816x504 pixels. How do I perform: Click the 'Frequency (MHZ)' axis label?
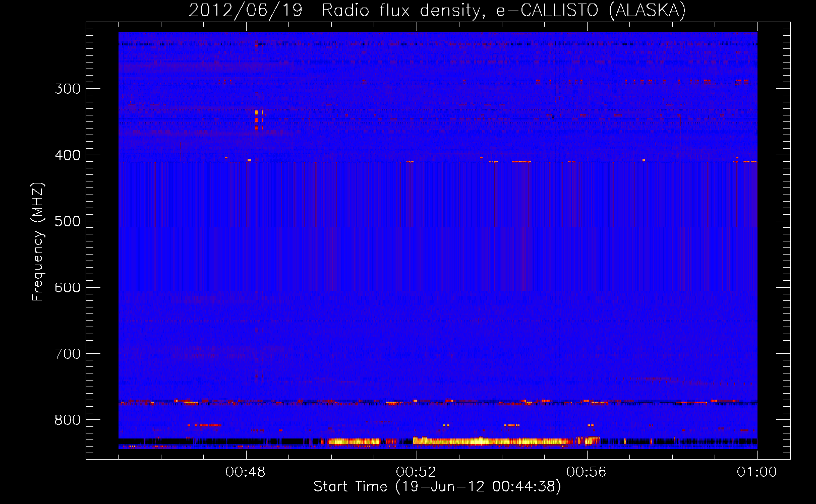(38, 242)
